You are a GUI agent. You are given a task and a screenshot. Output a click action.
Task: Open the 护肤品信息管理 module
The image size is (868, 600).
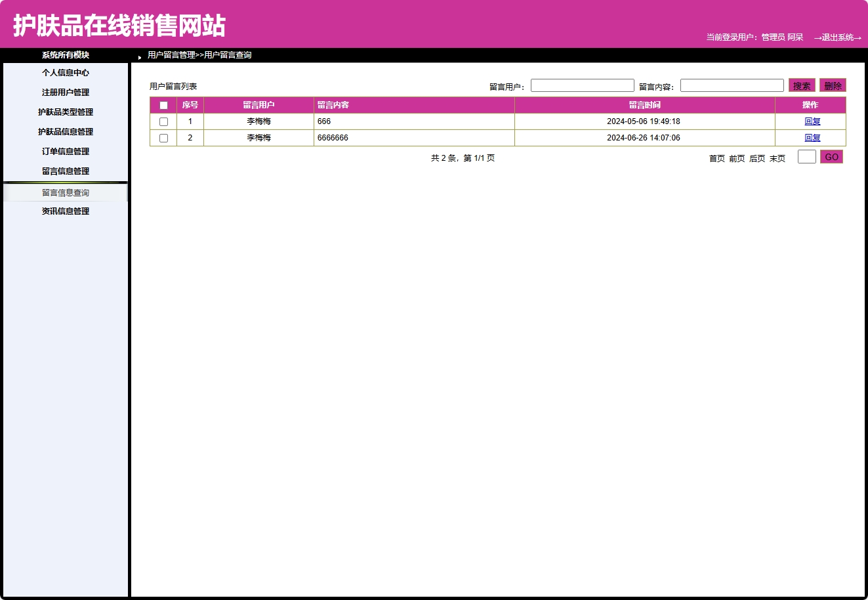pyautogui.click(x=65, y=131)
